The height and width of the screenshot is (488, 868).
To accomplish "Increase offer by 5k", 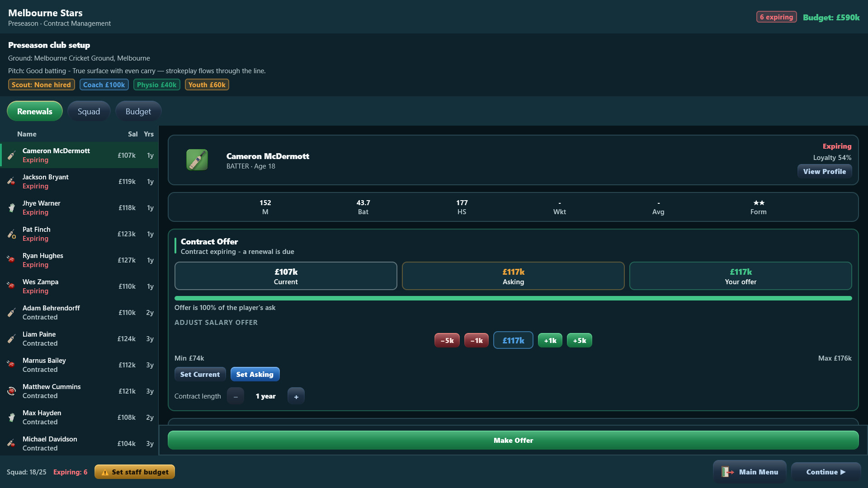I will pyautogui.click(x=580, y=341).
